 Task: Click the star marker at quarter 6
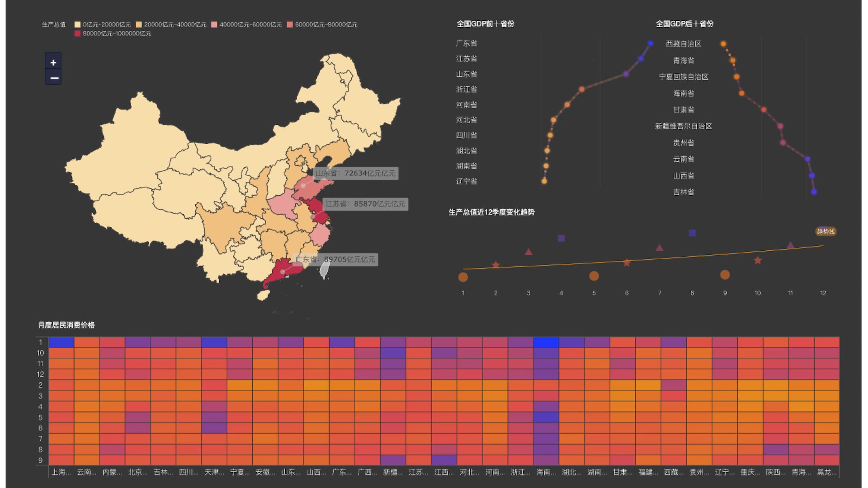pos(627,263)
